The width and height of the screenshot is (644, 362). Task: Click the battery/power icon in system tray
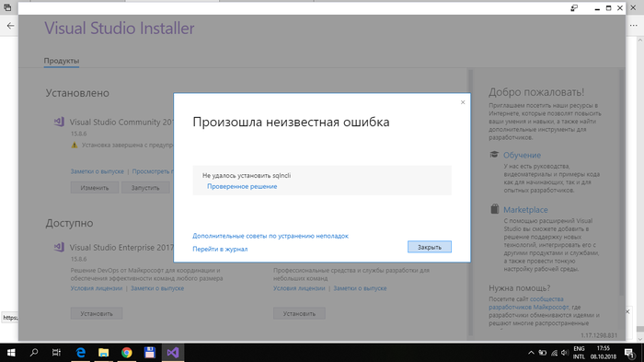543,353
